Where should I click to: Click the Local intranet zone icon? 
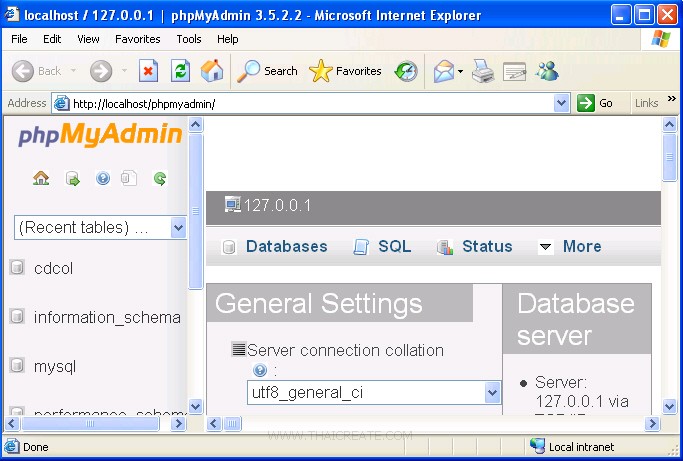pyautogui.click(x=538, y=446)
